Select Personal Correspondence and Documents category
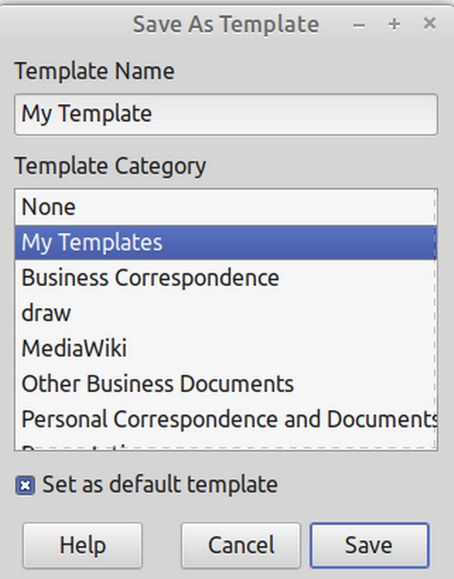 (x=225, y=419)
